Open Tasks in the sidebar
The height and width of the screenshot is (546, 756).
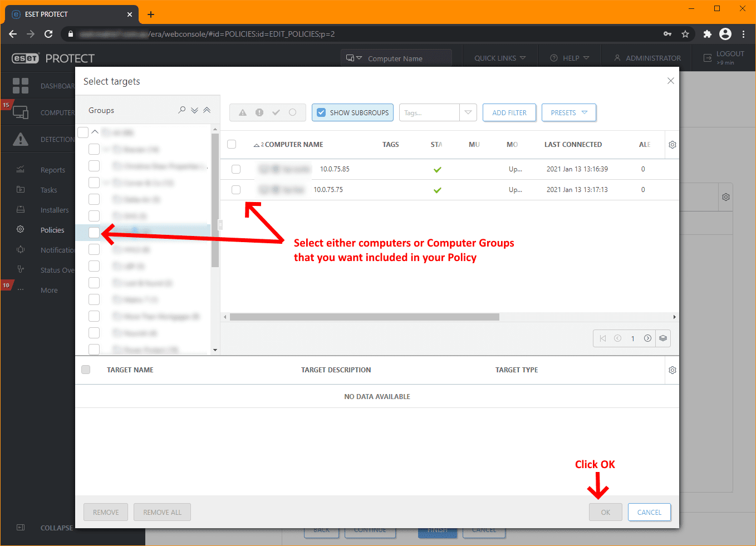pos(49,190)
